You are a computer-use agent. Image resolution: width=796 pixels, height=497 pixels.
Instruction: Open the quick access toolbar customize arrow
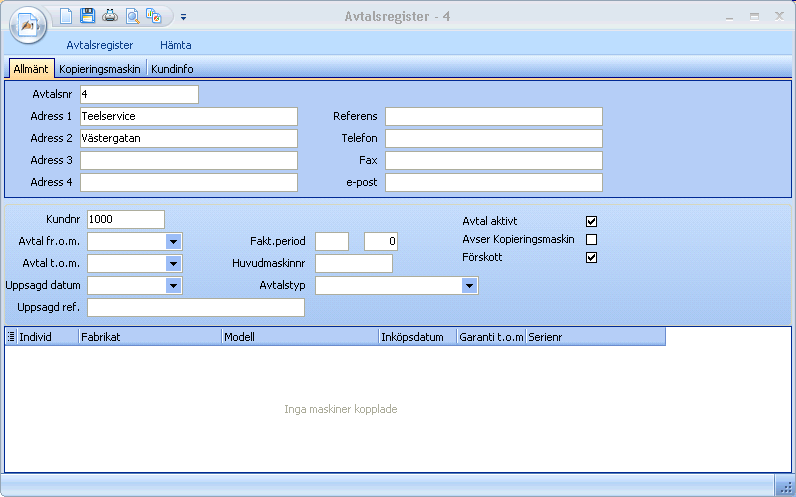tap(184, 17)
